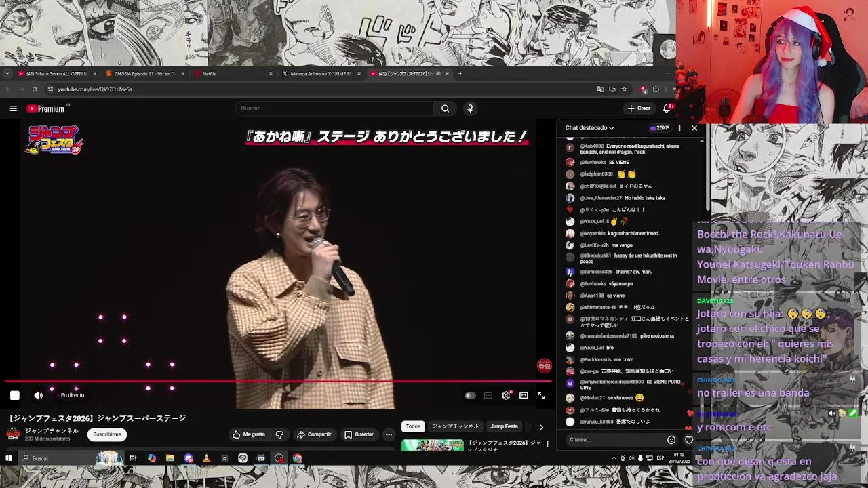Viewport: 868px width, 488px height.
Task: Switch to the Manada Anime on X tab
Action: pyautogui.click(x=321, y=73)
